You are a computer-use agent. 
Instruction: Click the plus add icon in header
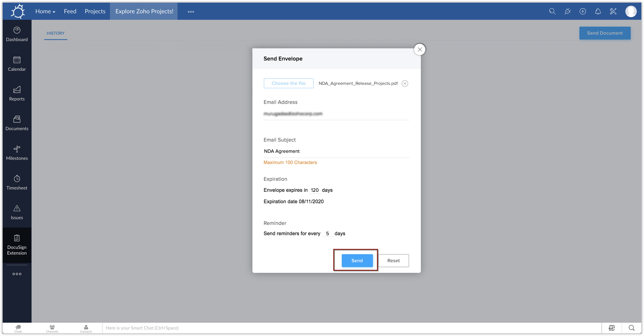pos(582,11)
